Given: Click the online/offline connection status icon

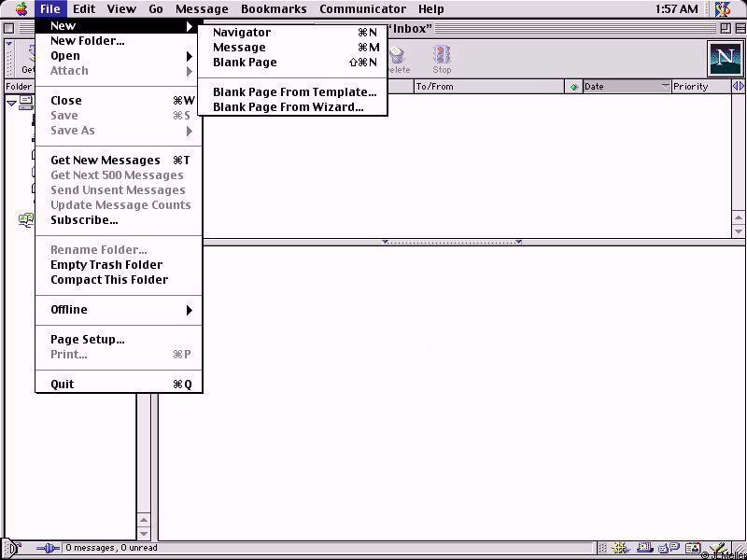Looking at the screenshot, I should coord(47,548).
